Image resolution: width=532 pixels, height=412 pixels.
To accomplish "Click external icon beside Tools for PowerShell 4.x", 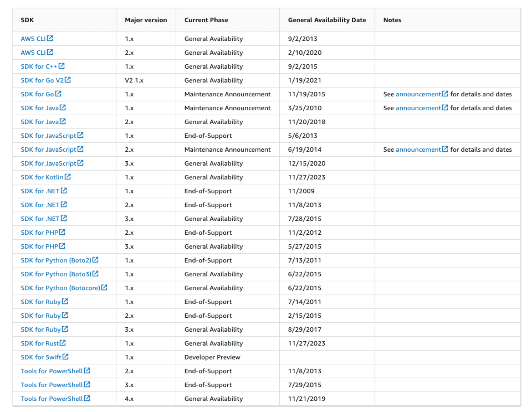I will [87, 398].
